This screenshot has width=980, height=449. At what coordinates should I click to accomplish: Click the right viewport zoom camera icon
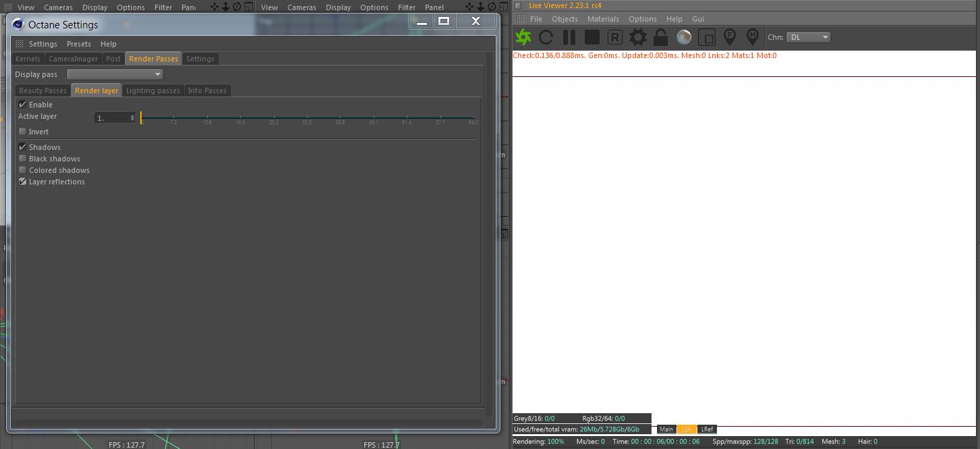[x=481, y=7]
